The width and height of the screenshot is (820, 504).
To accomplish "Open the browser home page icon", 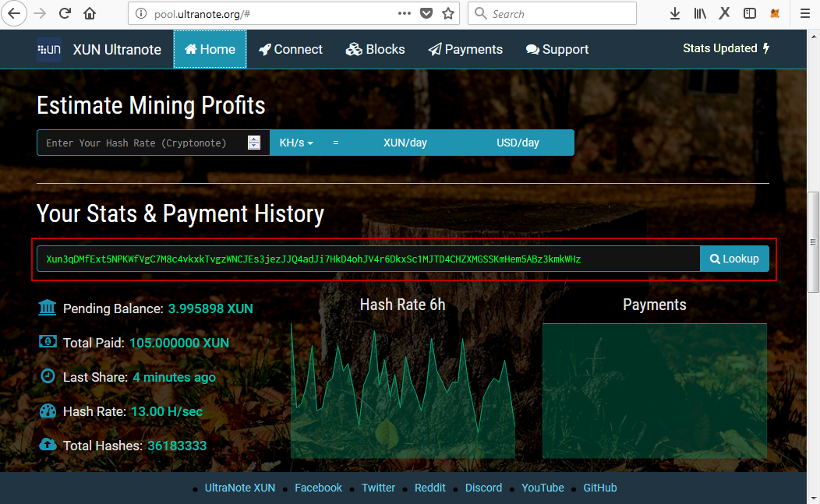I will pos(90,13).
